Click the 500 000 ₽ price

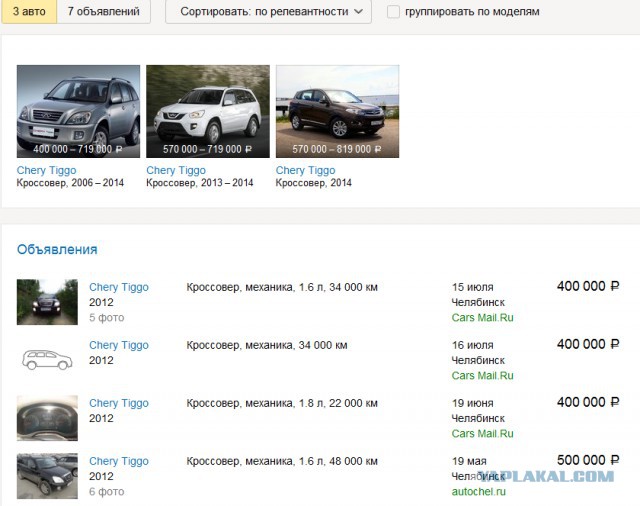(588, 460)
